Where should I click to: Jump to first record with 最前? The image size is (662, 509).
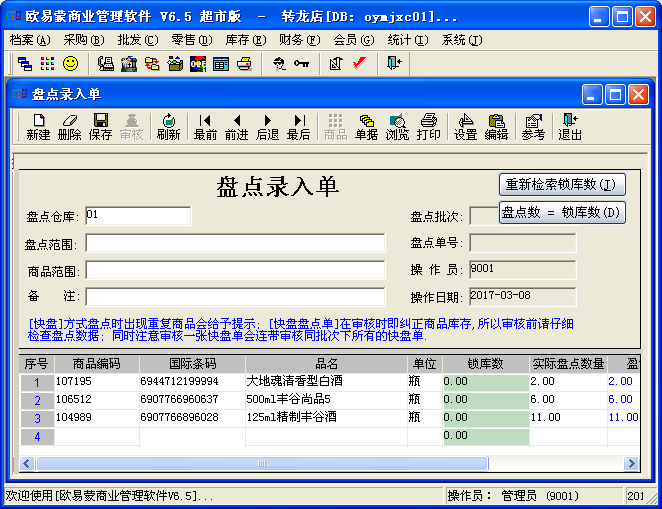[205, 127]
